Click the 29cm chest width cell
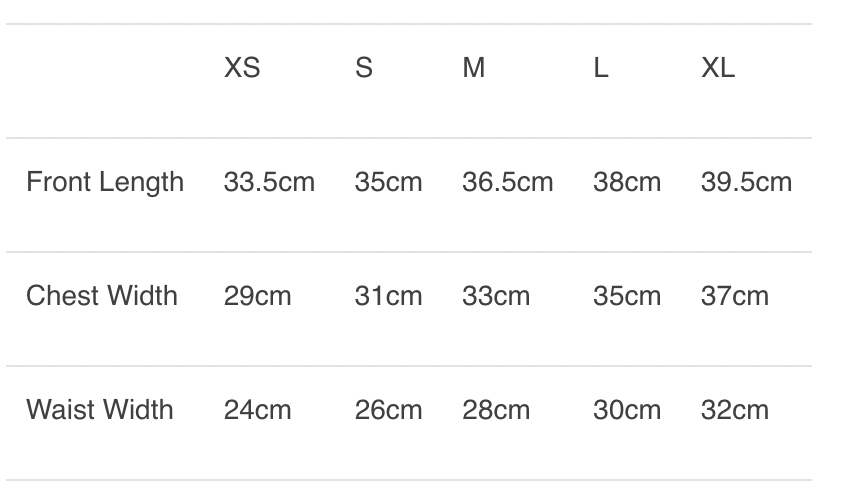Screen dimensions: 842x488 click(257, 296)
